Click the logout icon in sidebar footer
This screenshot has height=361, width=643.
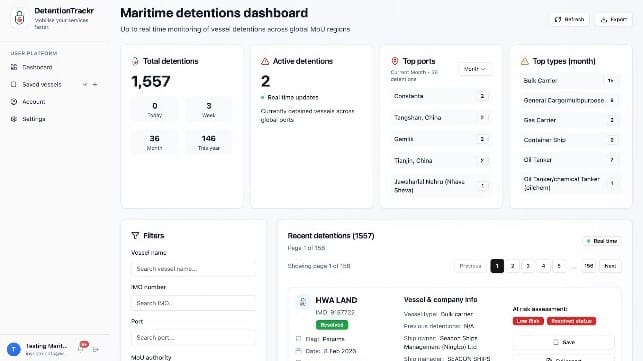96,350
